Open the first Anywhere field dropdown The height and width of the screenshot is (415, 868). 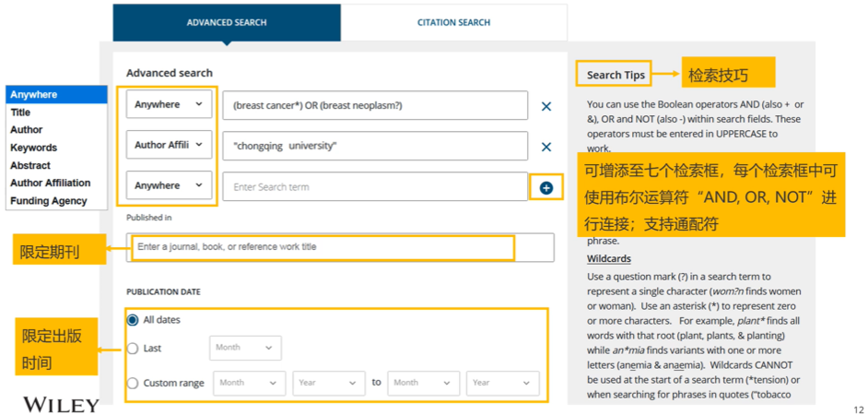pos(169,105)
